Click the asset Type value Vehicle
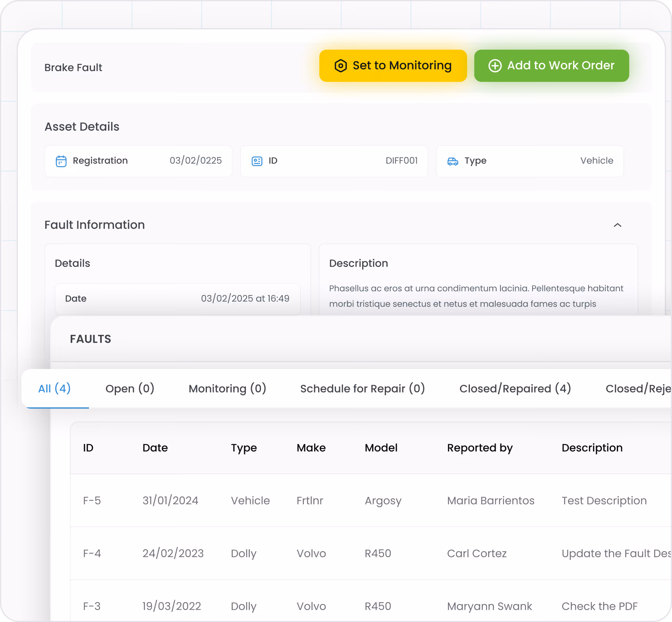The height and width of the screenshot is (622, 672). coord(597,160)
